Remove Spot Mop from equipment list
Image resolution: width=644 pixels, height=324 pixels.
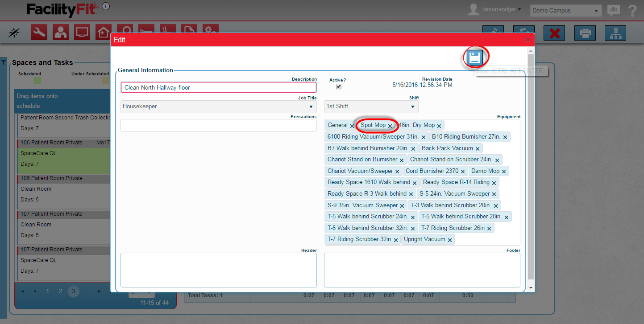pyautogui.click(x=390, y=126)
